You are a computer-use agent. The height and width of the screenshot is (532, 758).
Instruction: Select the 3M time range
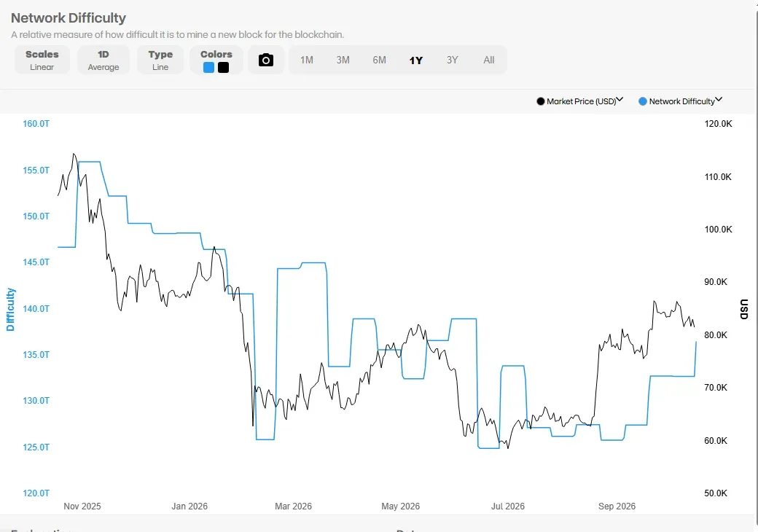click(343, 60)
